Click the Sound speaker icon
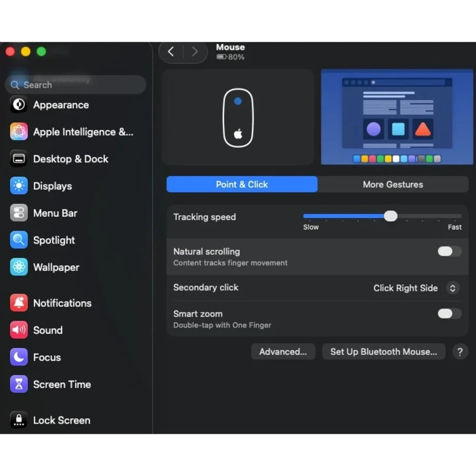 click(19, 330)
